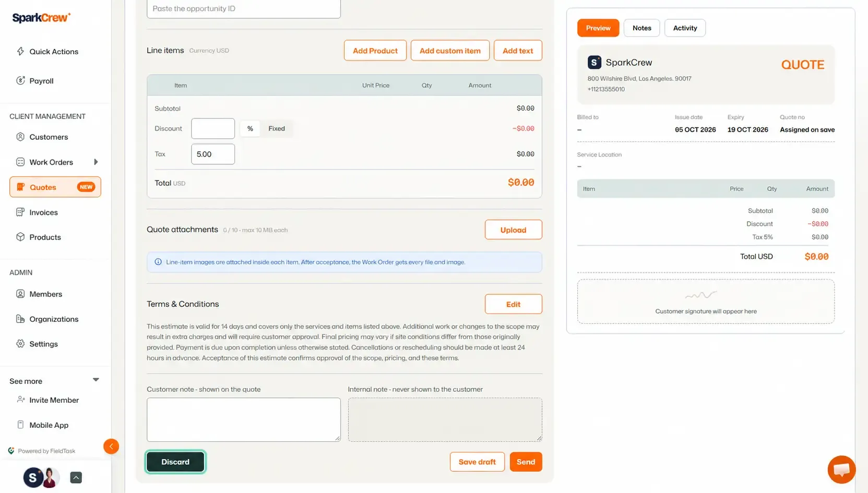Click the Add text button
The width and height of the screenshot is (868, 493).
[x=518, y=51]
